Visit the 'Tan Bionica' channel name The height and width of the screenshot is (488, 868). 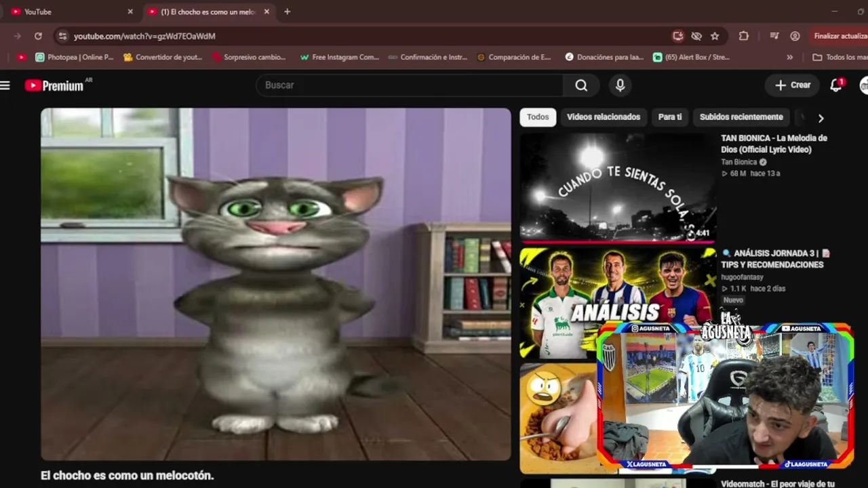pyautogui.click(x=739, y=162)
